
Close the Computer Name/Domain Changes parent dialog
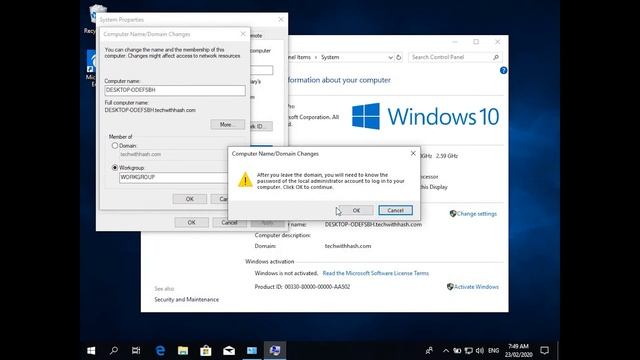[243, 34]
